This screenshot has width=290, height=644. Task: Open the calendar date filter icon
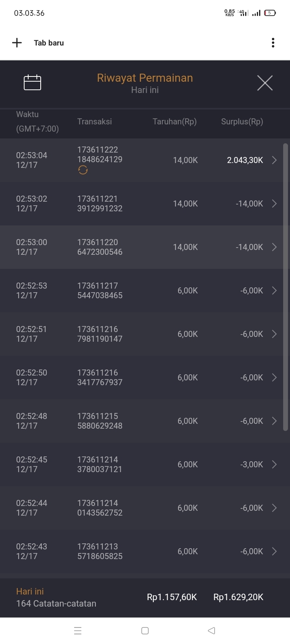(x=33, y=83)
